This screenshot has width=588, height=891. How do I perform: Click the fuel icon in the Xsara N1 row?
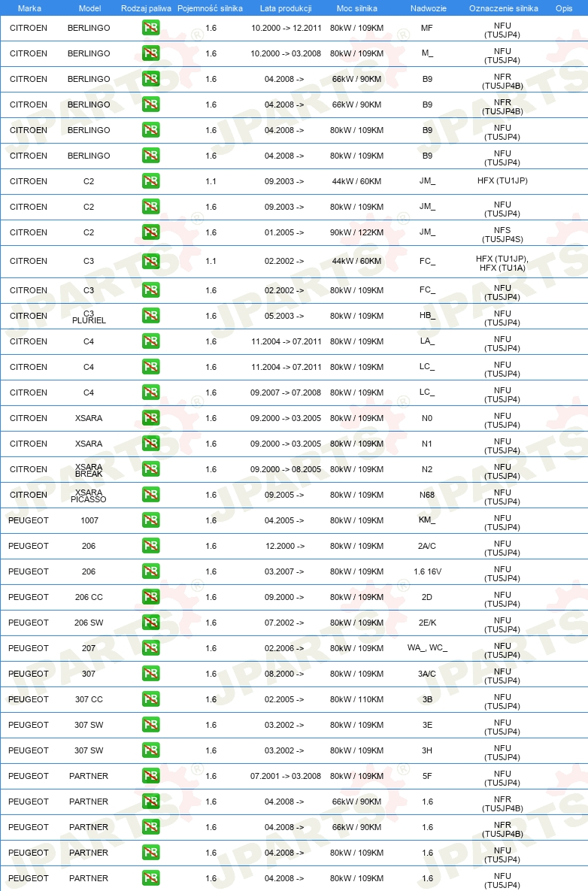(150, 444)
